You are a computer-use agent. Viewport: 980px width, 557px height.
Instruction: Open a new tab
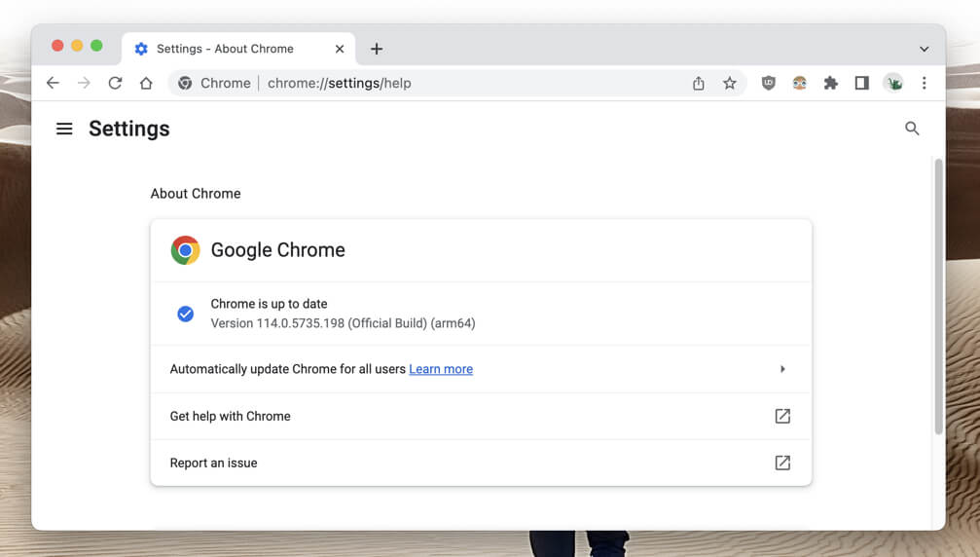[x=377, y=49]
